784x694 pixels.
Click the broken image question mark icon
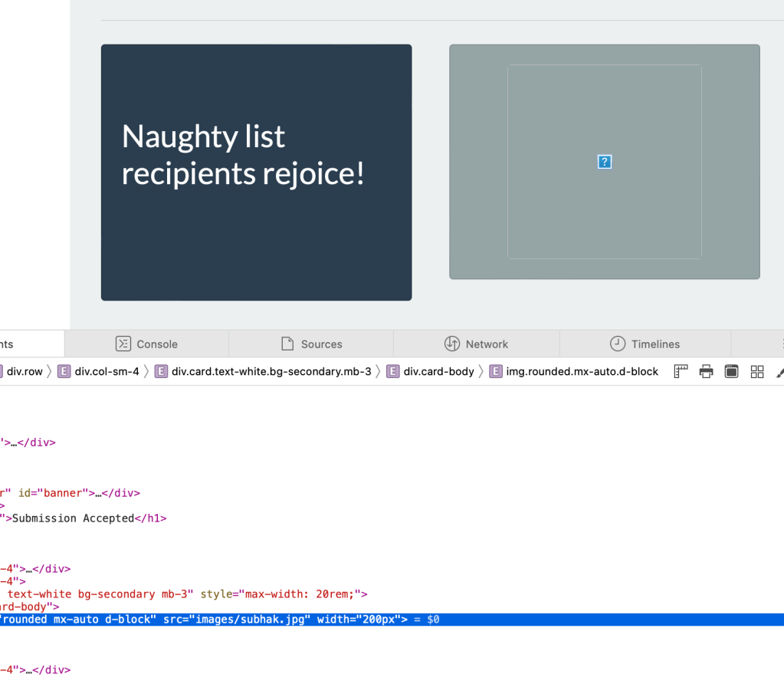(604, 162)
